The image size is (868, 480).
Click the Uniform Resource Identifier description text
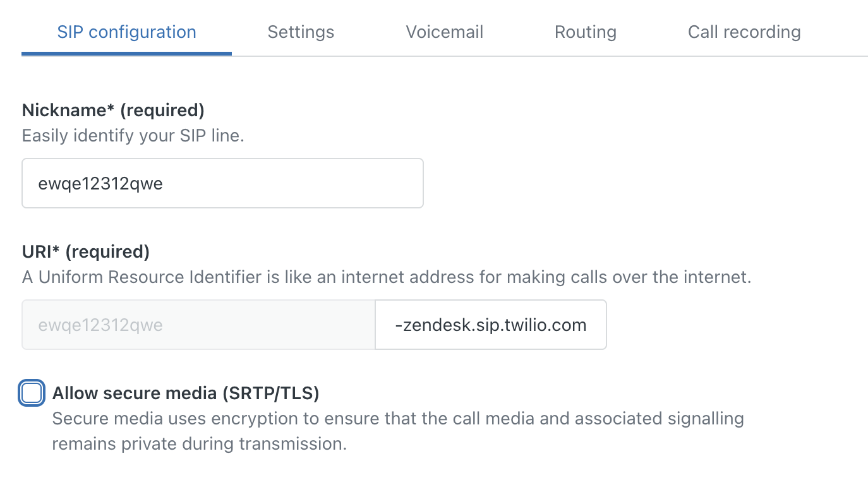point(386,277)
